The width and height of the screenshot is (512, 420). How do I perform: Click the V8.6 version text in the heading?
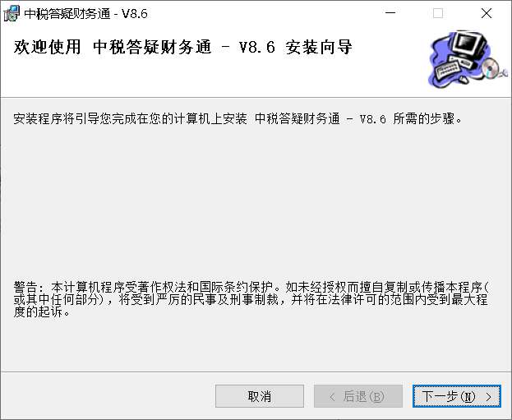pyautogui.click(x=257, y=47)
